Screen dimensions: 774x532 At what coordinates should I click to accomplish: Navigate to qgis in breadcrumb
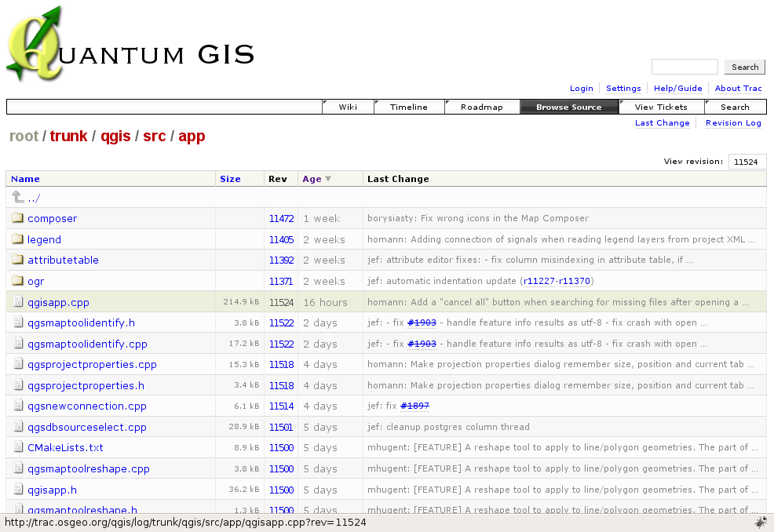[x=115, y=136]
